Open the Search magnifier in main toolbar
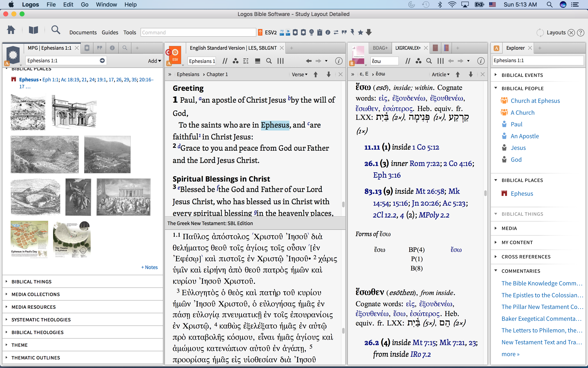Viewport: 588px width, 368px height. click(56, 30)
